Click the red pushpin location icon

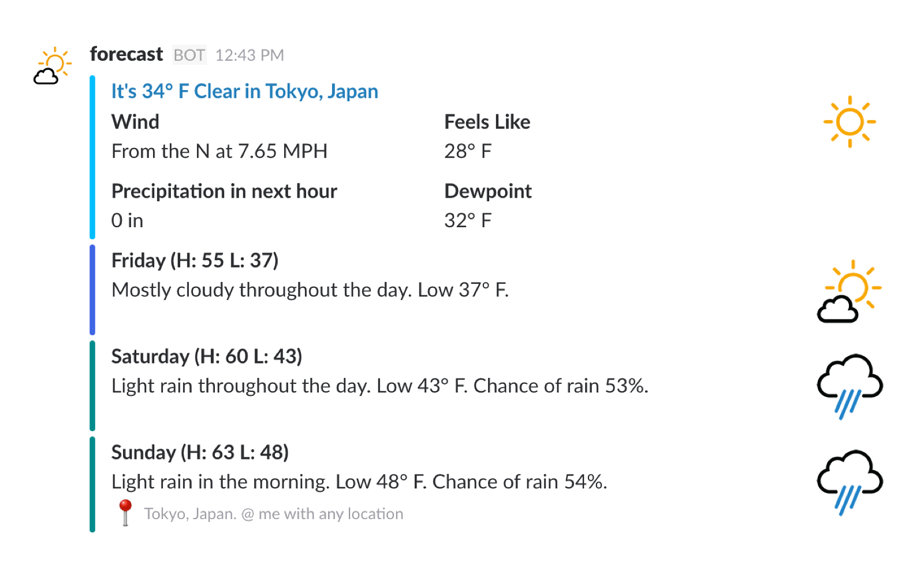point(125,513)
